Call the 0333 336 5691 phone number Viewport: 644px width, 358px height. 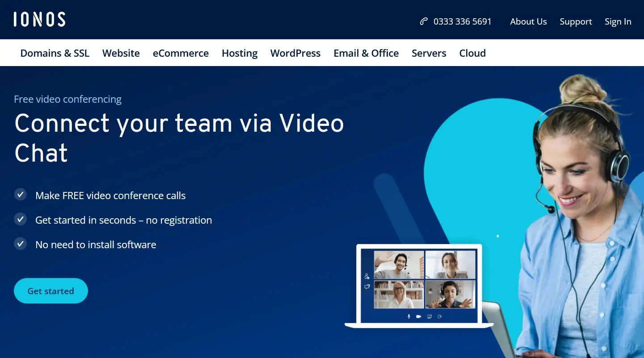(463, 21)
